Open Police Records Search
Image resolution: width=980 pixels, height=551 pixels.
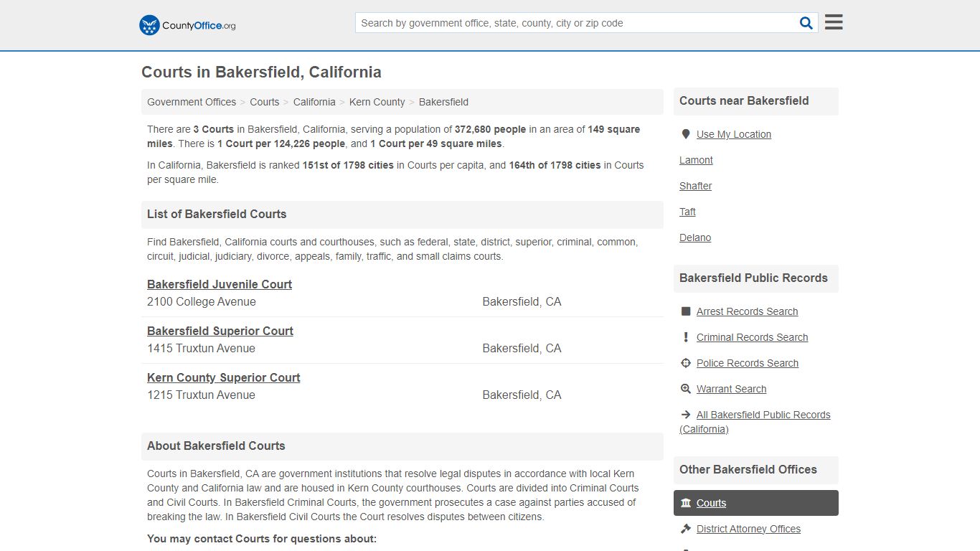(x=748, y=363)
